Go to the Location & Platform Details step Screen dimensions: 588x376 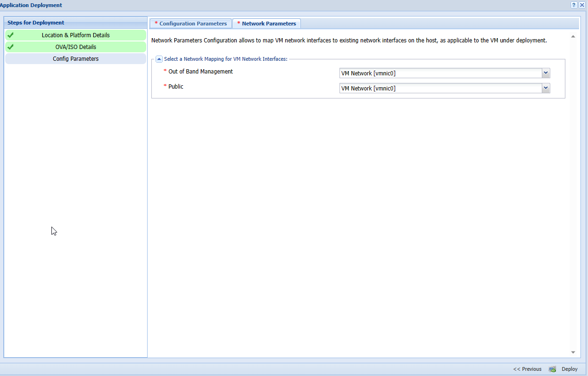[75, 35]
